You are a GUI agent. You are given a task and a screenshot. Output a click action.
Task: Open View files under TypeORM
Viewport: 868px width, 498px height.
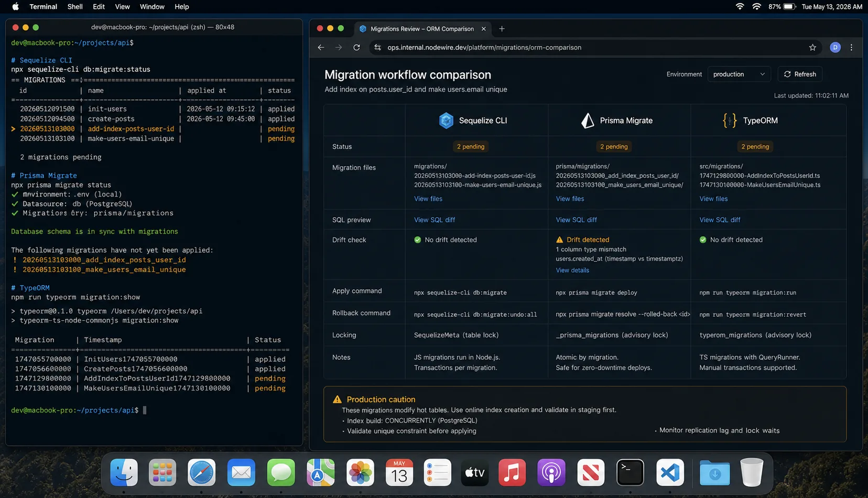(x=713, y=199)
